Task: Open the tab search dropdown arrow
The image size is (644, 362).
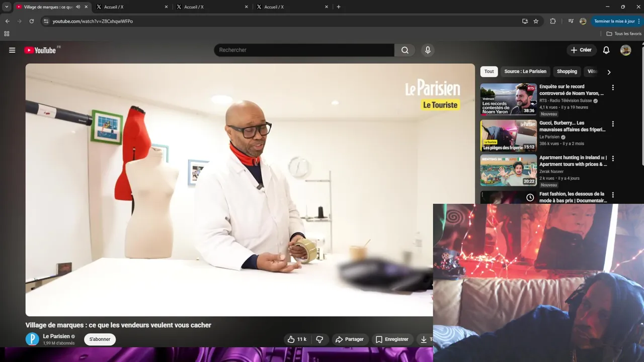Action: tap(7, 7)
